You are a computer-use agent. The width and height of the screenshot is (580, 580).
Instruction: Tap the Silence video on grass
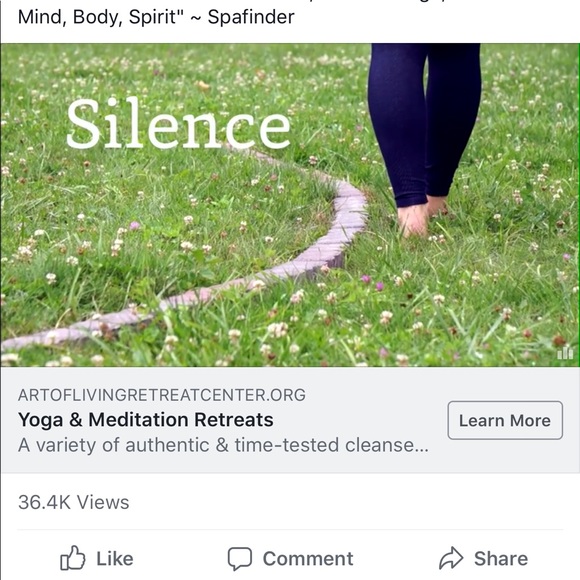[290, 205]
